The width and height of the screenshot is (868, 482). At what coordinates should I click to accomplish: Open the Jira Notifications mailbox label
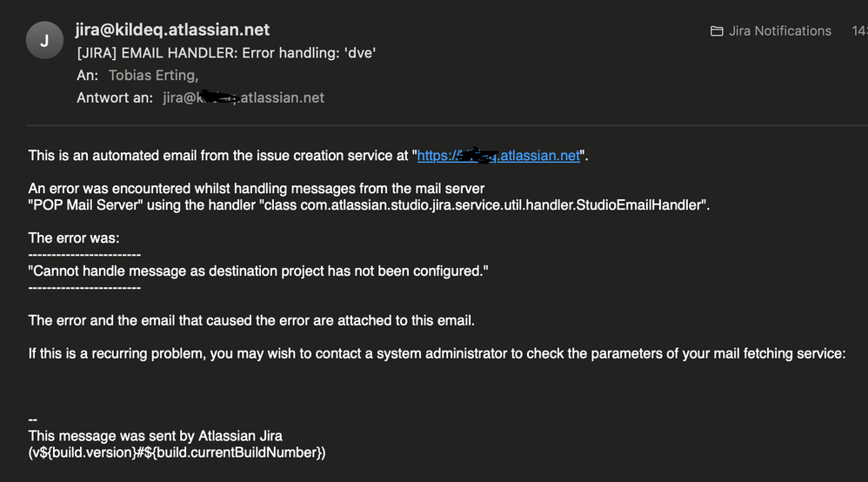pyautogui.click(x=779, y=31)
